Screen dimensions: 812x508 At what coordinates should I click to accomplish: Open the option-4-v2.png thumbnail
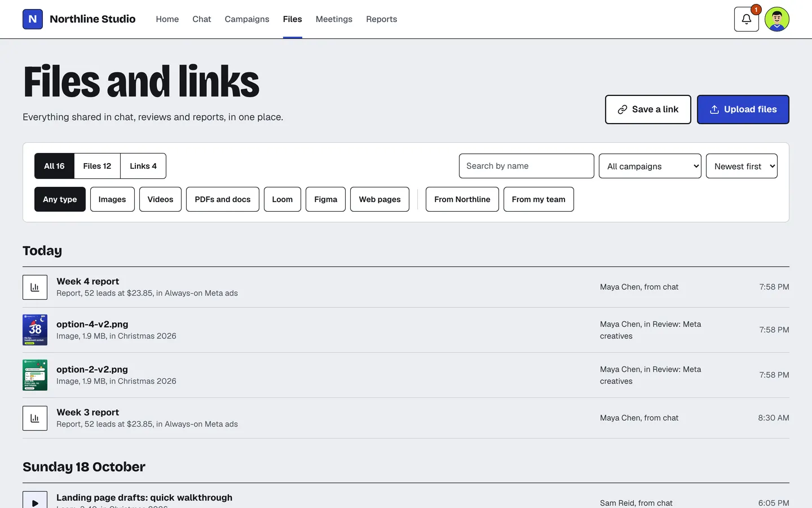tap(35, 330)
